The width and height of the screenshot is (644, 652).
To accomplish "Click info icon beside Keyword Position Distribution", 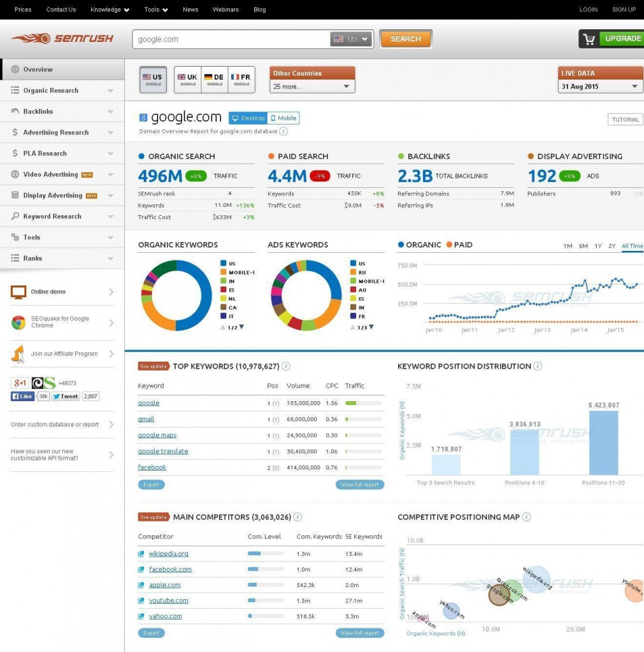I will [x=538, y=366].
